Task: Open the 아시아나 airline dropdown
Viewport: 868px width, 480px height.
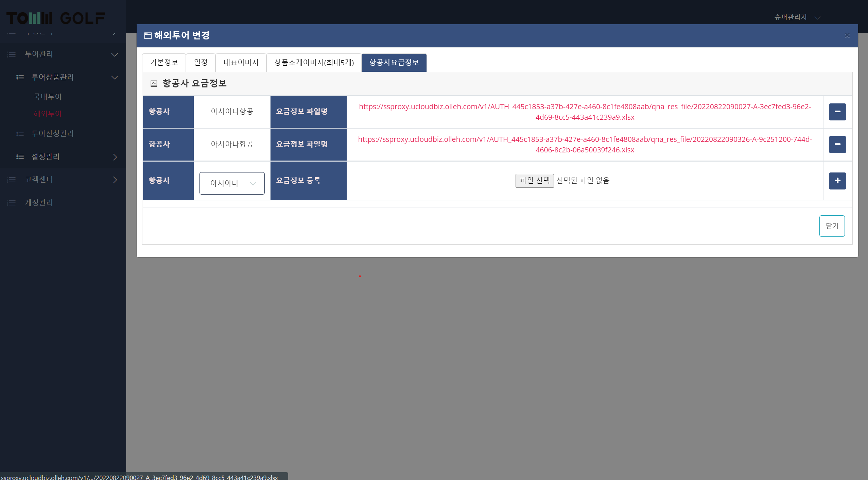Action: tap(232, 183)
